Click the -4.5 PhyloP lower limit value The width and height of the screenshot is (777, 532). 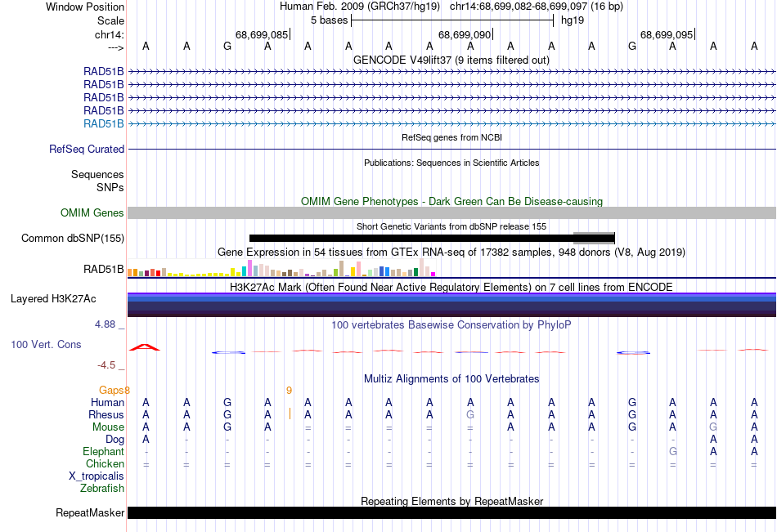[106, 365]
